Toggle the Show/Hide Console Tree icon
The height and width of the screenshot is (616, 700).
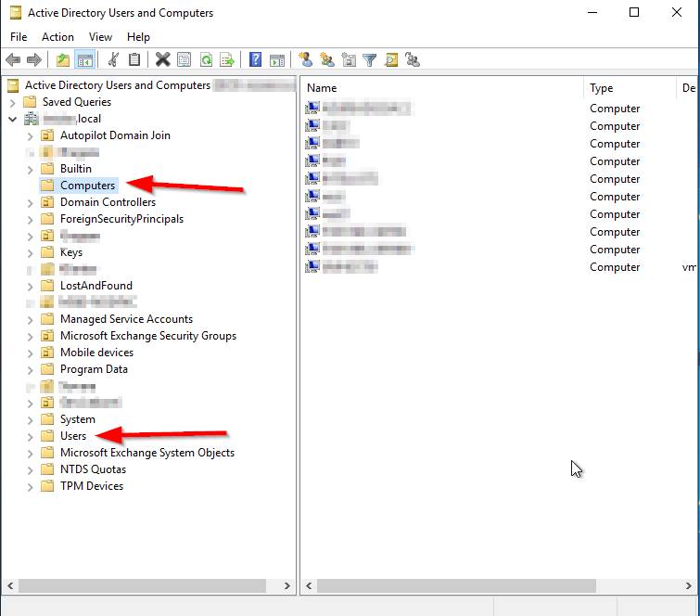tap(84, 59)
